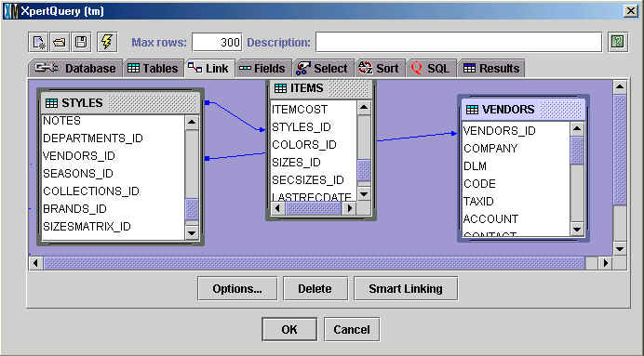View the Results tab
Image resolution: width=644 pixels, height=356 pixels.
point(491,68)
